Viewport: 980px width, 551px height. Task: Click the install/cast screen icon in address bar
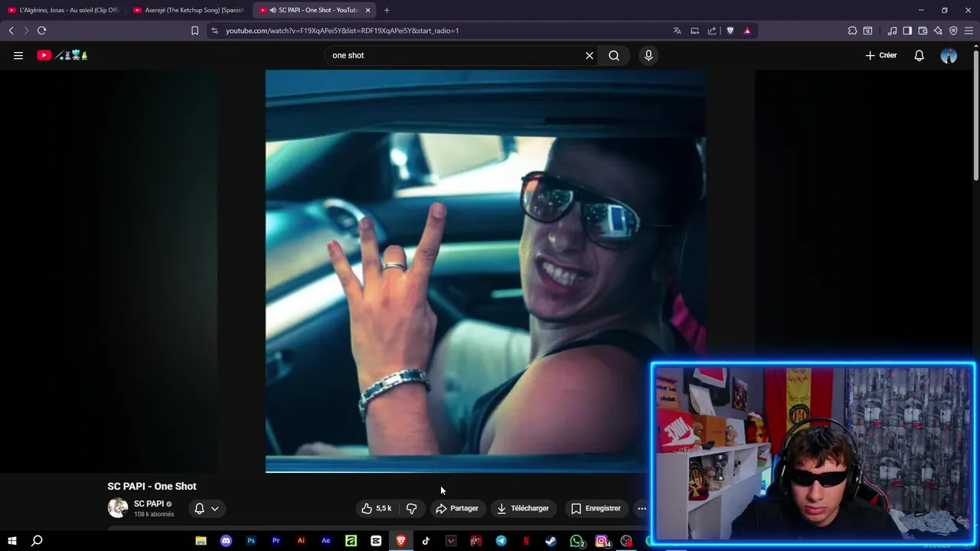694,31
